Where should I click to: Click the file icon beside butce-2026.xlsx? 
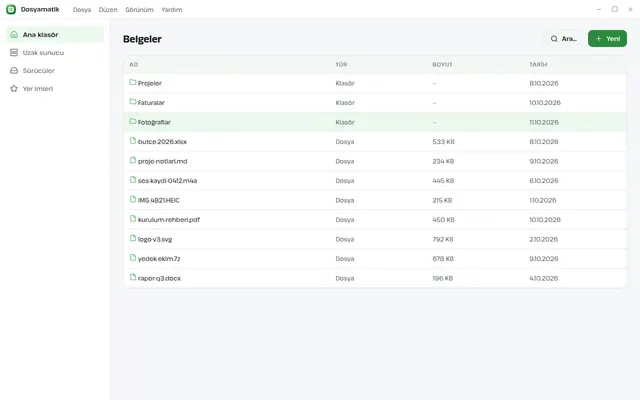pyautogui.click(x=133, y=141)
